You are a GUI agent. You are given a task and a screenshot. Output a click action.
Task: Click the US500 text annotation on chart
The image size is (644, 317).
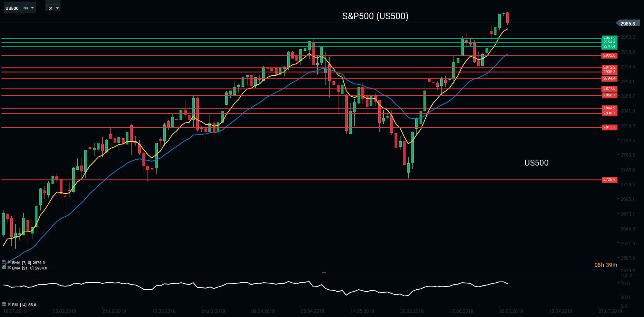point(536,163)
